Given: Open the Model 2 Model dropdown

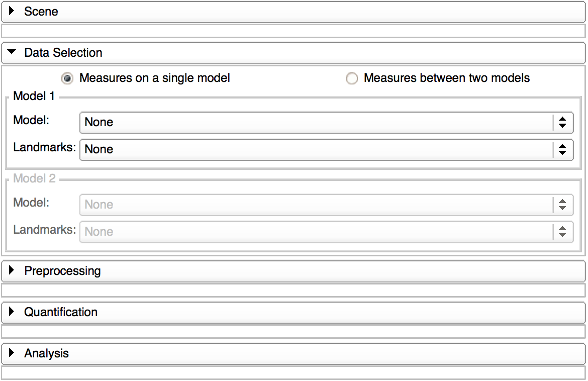Looking at the screenshot, I should (317, 205).
